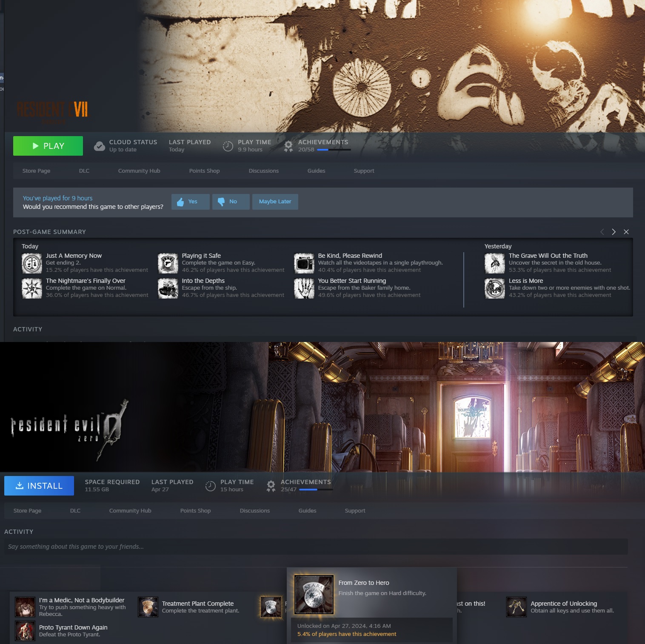645x644 pixels.
Task: Click 'Playing it Safe' title text
Action: coord(201,256)
